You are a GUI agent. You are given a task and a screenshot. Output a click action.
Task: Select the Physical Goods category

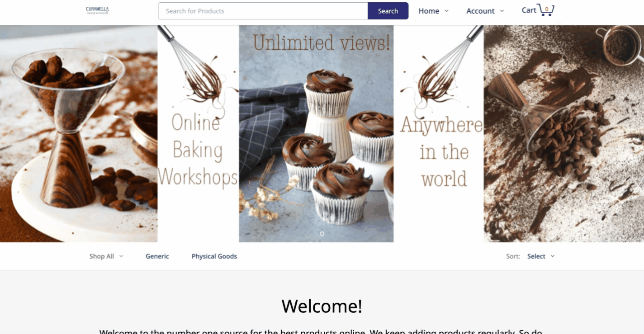click(x=214, y=256)
